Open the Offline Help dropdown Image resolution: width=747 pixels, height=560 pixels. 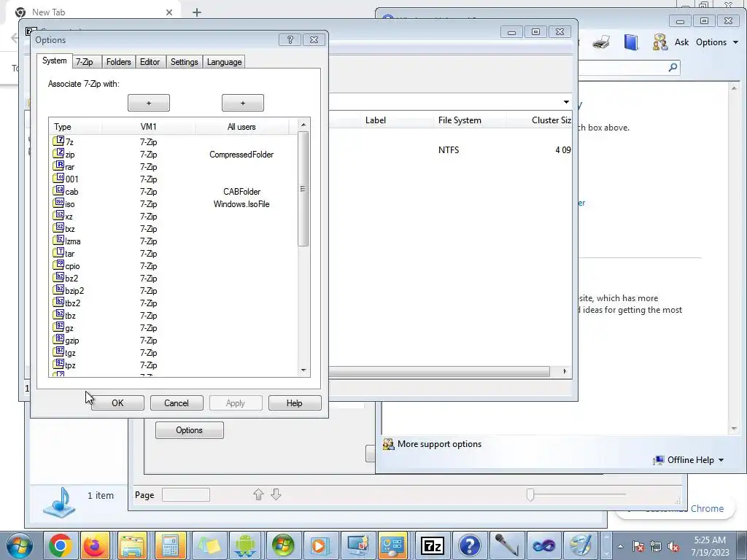tap(690, 460)
